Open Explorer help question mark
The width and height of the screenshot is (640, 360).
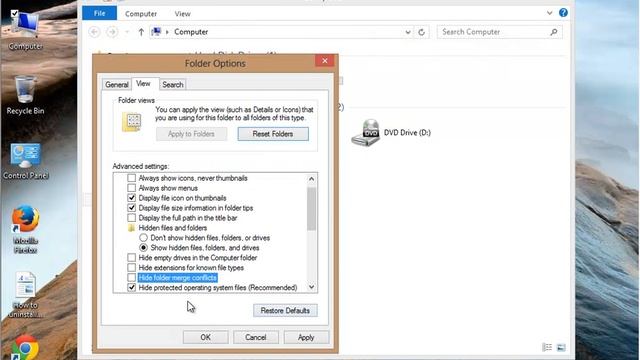[563, 13]
